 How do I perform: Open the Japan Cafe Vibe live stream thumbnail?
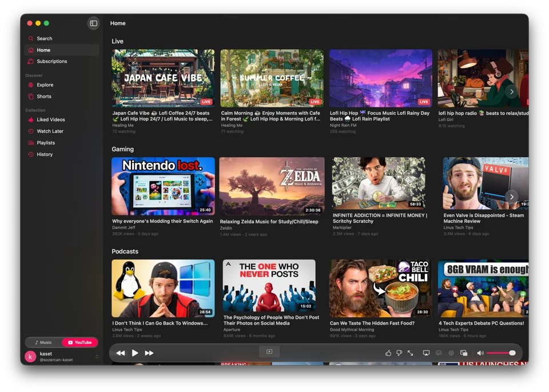click(163, 78)
